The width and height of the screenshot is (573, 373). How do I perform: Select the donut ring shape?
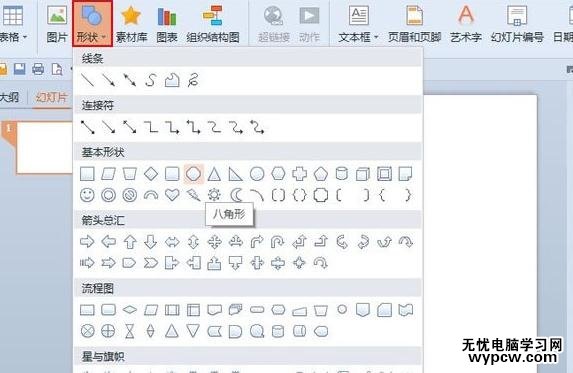coord(109,195)
